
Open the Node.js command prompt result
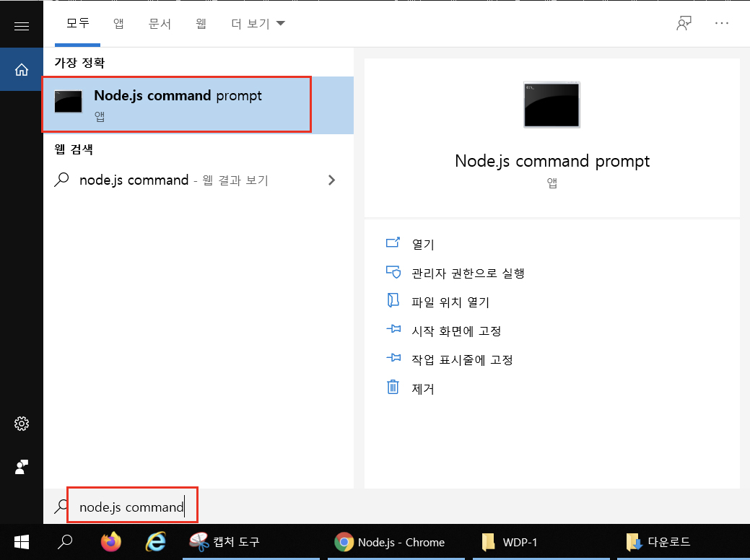[199, 105]
